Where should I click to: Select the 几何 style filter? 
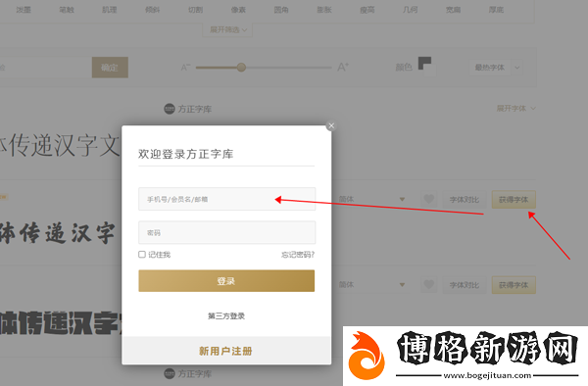click(x=411, y=10)
